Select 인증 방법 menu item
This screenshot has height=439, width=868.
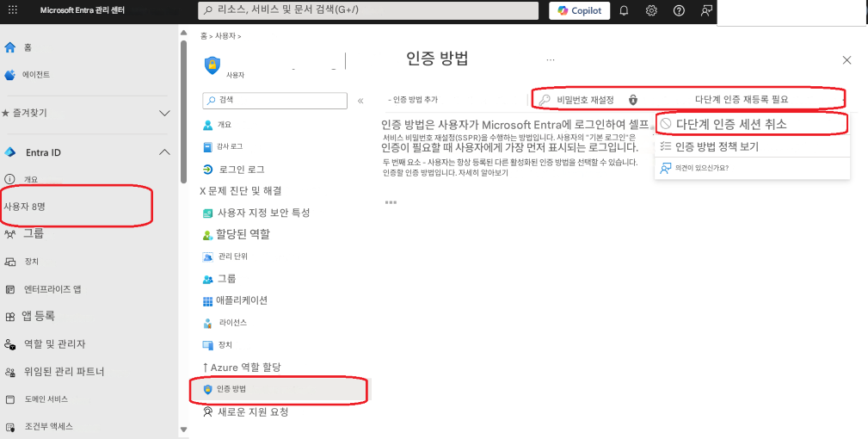point(279,389)
